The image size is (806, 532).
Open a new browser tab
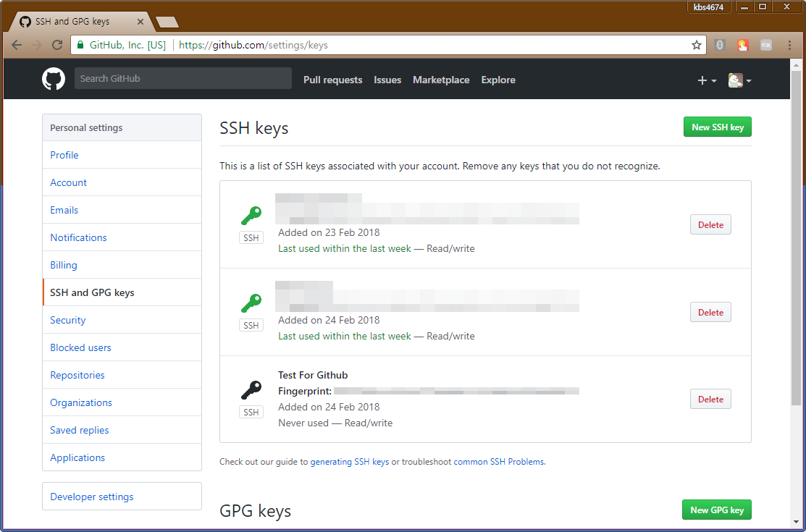[x=167, y=22]
